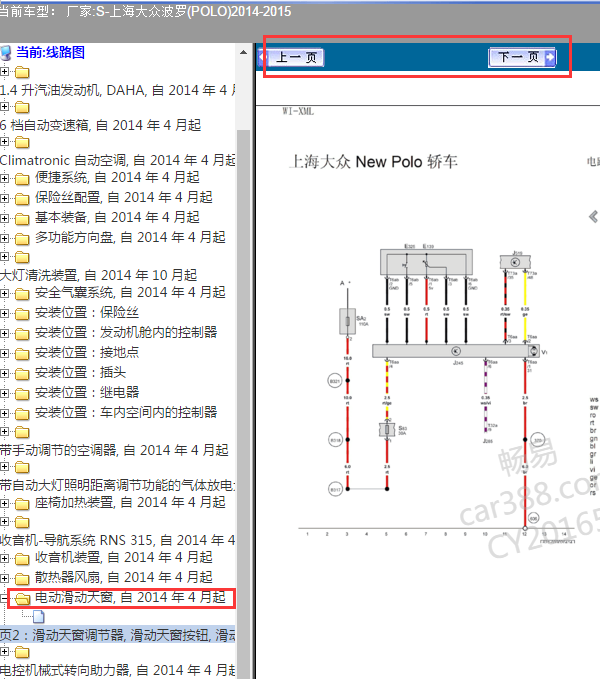The height and width of the screenshot is (679, 600).
Task: Click tree panel scrollbar up arrow
Action: click(243, 52)
